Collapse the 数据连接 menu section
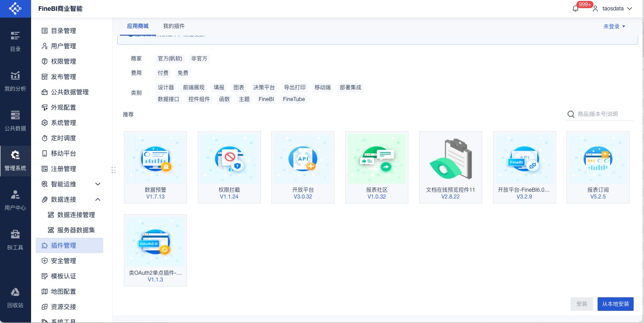Screen dimensions: 644x323 tap(98, 199)
